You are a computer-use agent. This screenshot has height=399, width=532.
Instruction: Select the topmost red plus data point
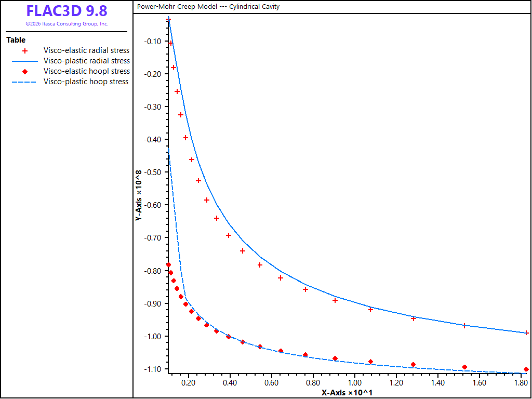(x=168, y=20)
